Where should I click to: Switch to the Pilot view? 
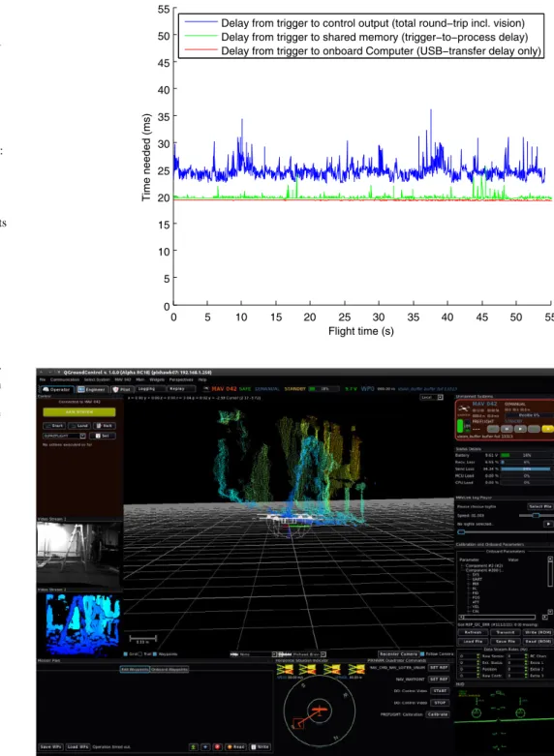[122, 389]
